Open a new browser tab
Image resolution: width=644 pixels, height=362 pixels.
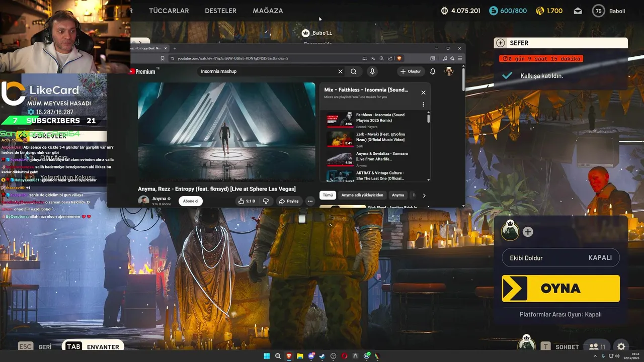[175, 48]
